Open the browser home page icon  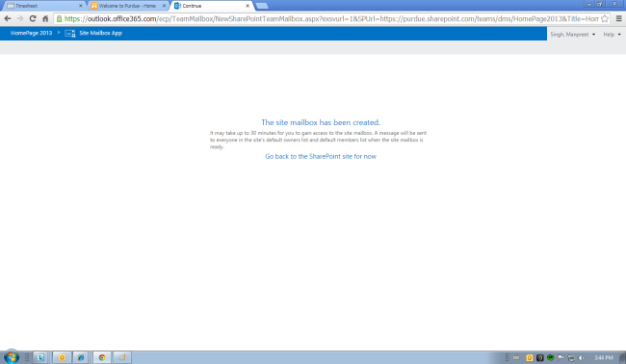point(45,18)
